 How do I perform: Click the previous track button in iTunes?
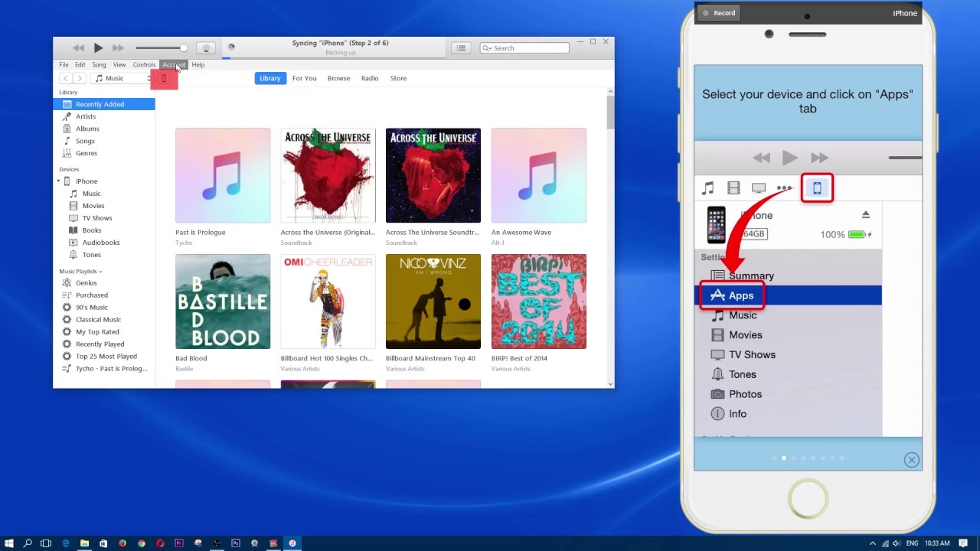click(78, 48)
